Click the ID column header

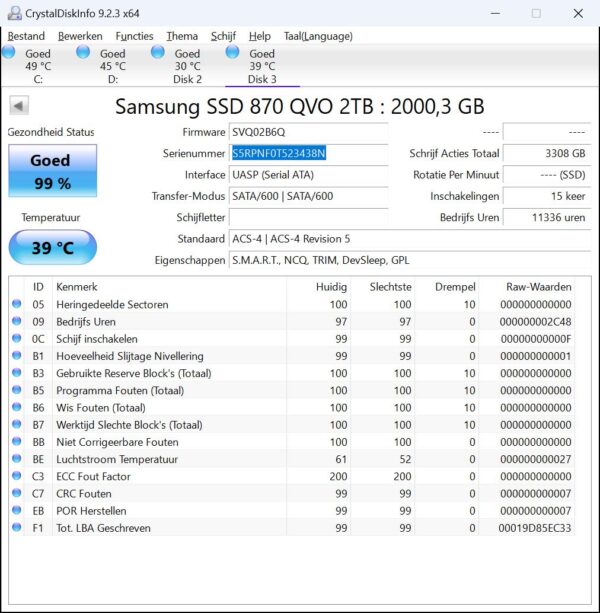(38, 287)
